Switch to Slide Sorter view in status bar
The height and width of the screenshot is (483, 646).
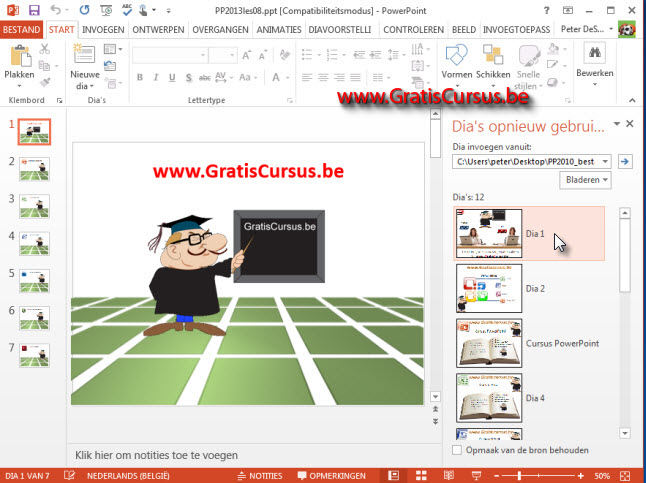point(421,476)
